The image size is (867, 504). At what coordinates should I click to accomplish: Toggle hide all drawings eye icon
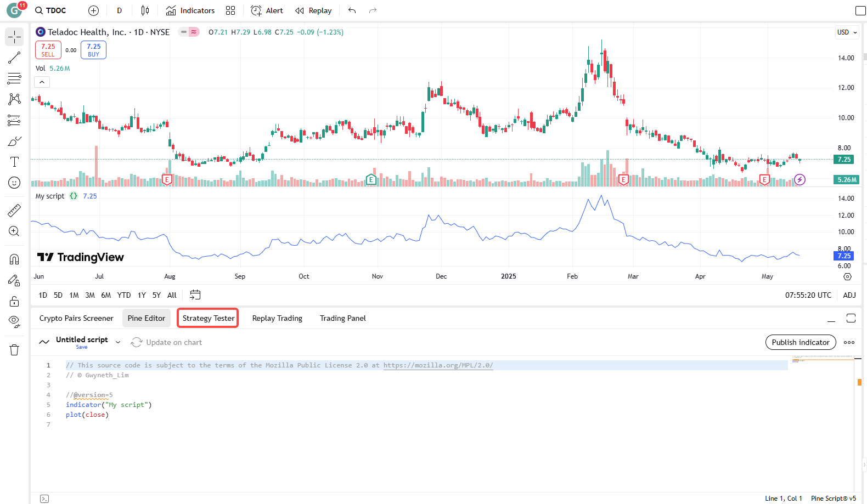[x=14, y=321]
